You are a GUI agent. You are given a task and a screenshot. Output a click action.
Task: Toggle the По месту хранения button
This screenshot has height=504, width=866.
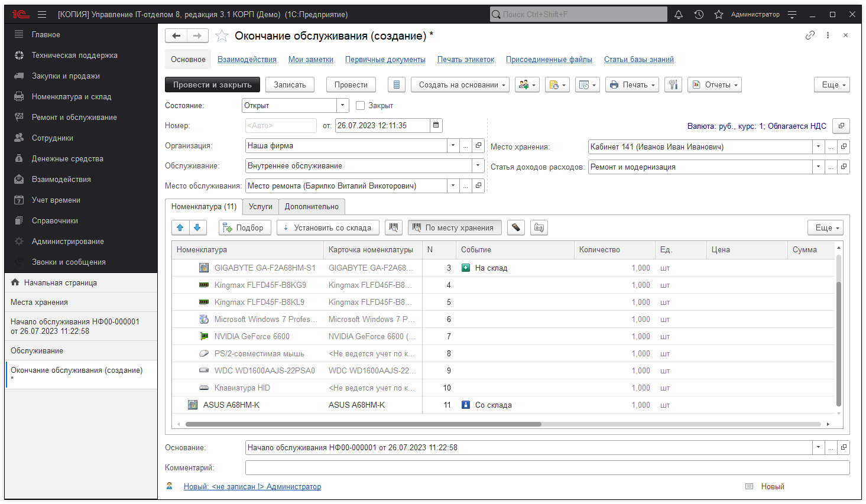pos(454,227)
